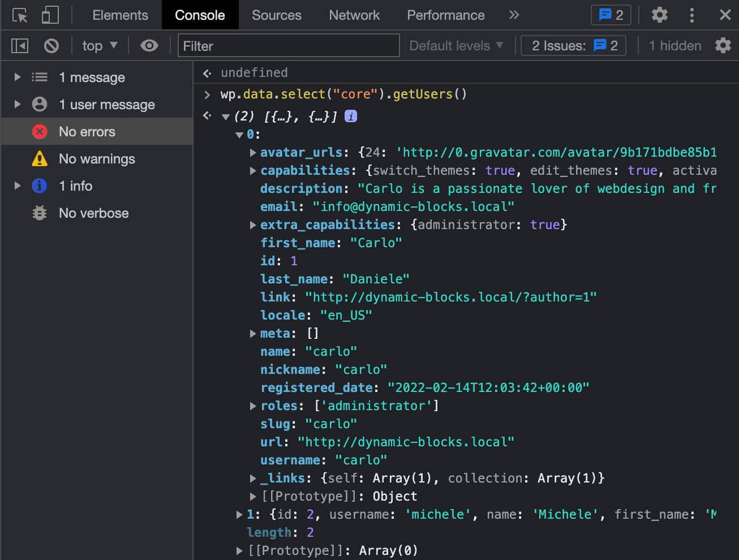Click the messages badge showing 2
The image size is (739, 560).
tap(611, 15)
